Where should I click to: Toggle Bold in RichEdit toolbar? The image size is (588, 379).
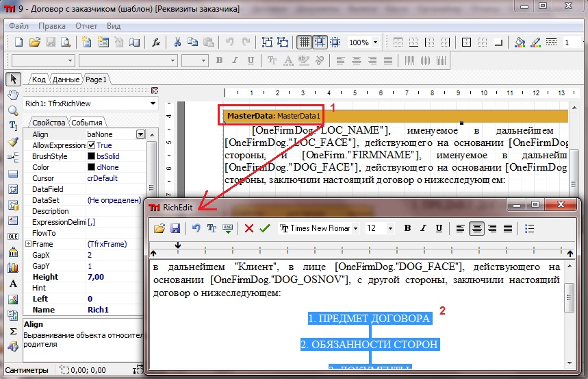(x=407, y=228)
